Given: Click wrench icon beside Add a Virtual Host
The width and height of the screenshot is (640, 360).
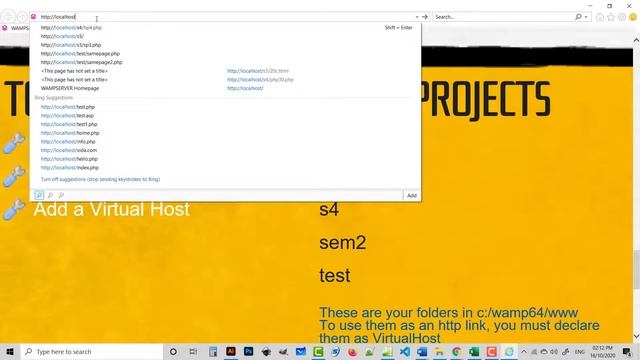Looking at the screenshot, I should pyautogui.click(x=14, y=210).
